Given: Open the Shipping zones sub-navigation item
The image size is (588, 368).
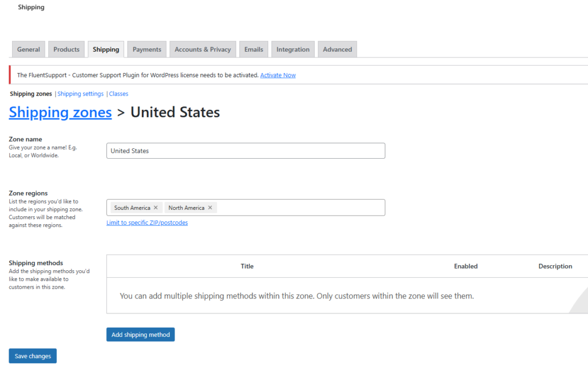Looking at the screenshot, I should click(x=31, y=94).
